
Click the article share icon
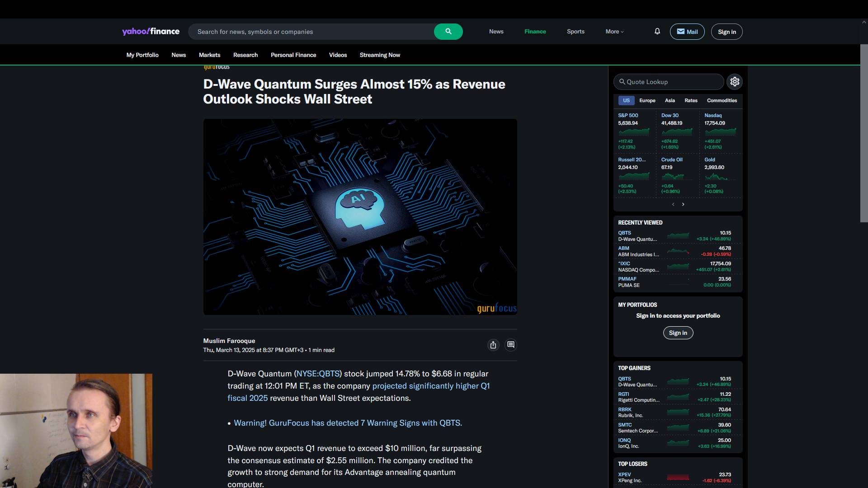coord(493,345)
